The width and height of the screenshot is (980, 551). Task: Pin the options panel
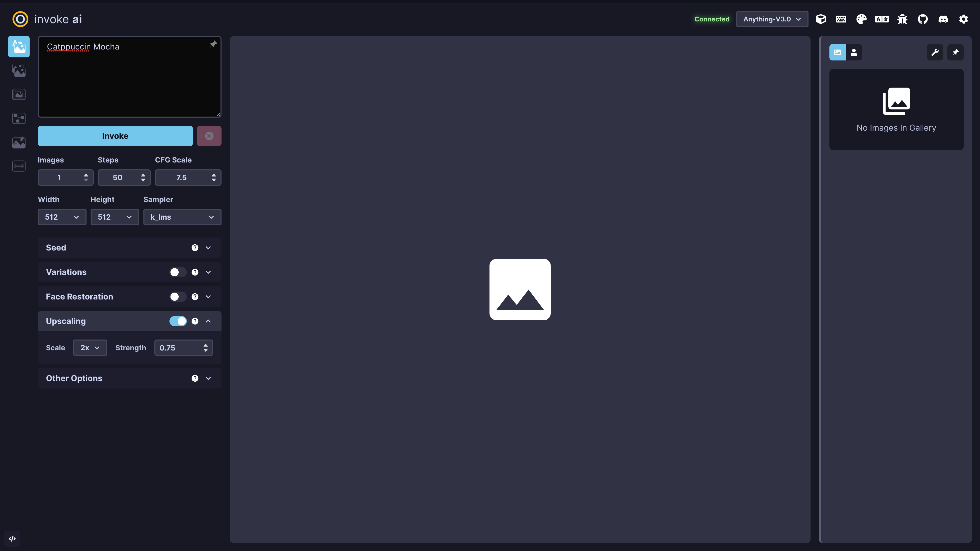coord(213,44)
